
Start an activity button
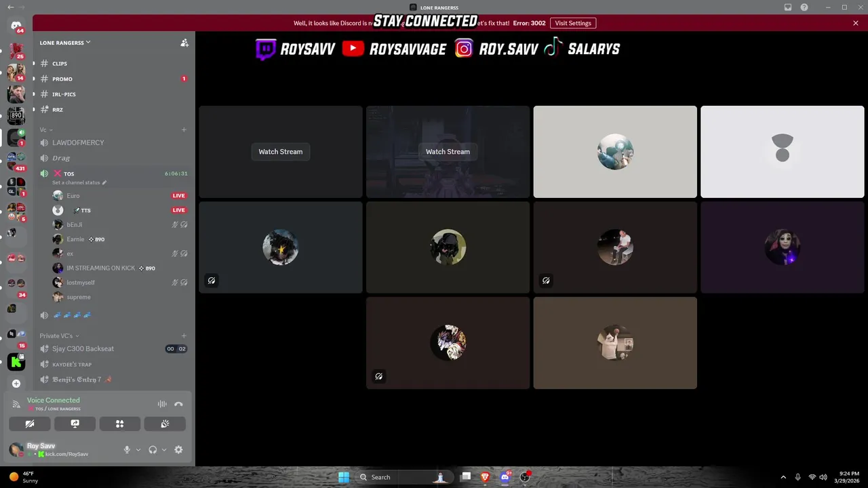point(120,424)
